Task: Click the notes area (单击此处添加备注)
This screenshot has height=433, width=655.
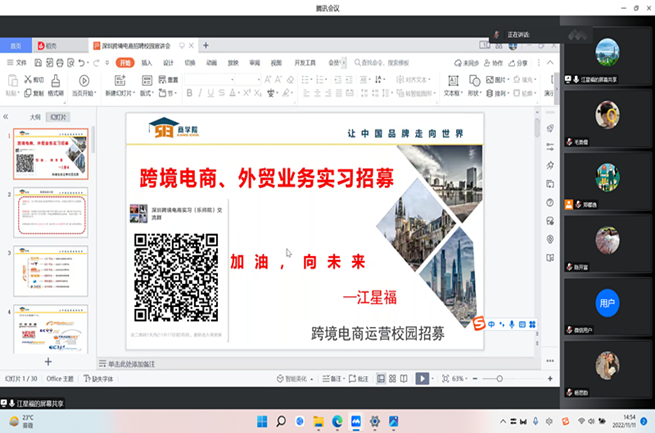Action: (132, 364)
